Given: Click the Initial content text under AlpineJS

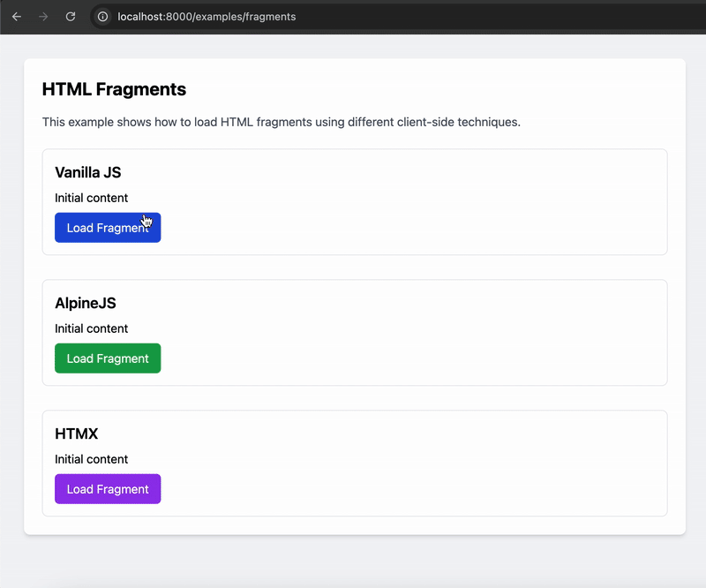Looking at the screenshot, I should (91, 328).
